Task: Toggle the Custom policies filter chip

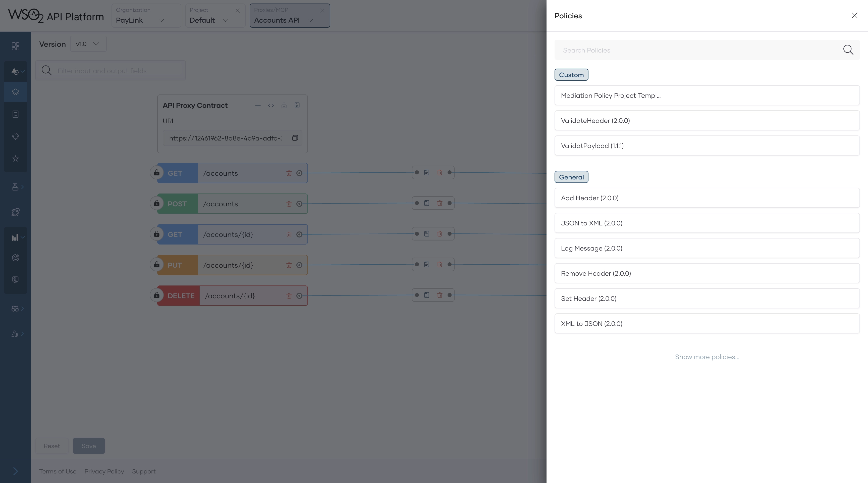Action: tap(571, 74)
